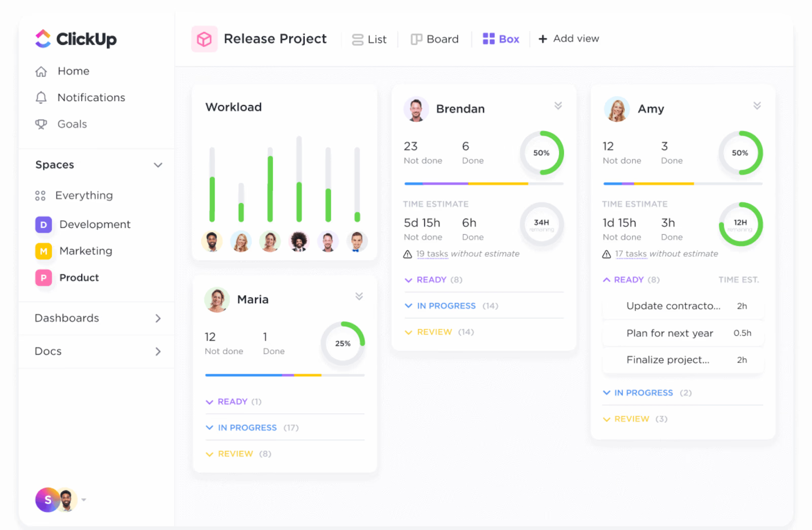Screen dimensions: 812x530
Task: Click last avatar in Workload chart
Action: pyautogui.click(x=357, y=241)
